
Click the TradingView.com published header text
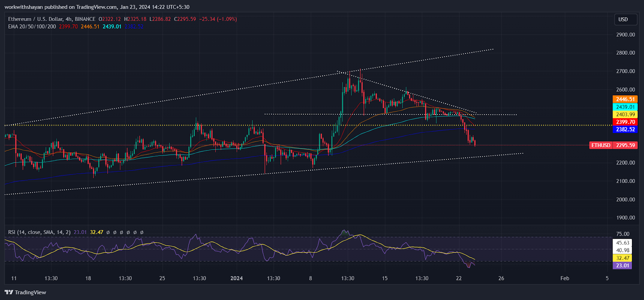click(x=97, y=7)
